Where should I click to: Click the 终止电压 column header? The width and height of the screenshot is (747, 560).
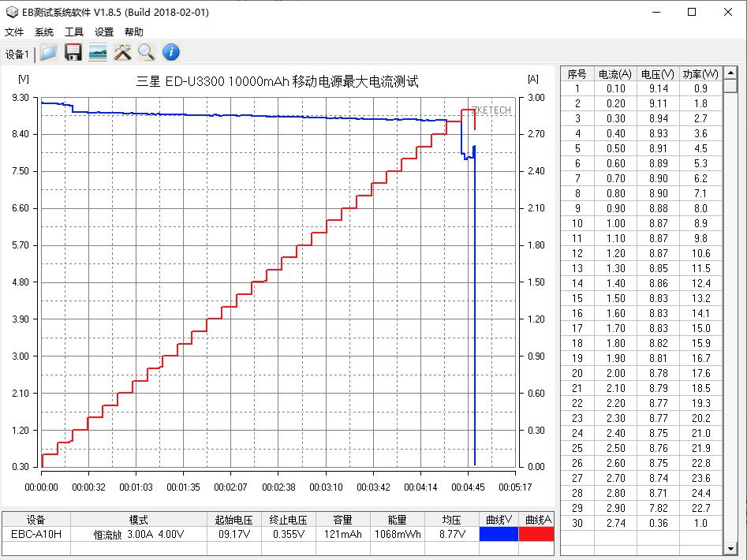[x=288, y=520]
